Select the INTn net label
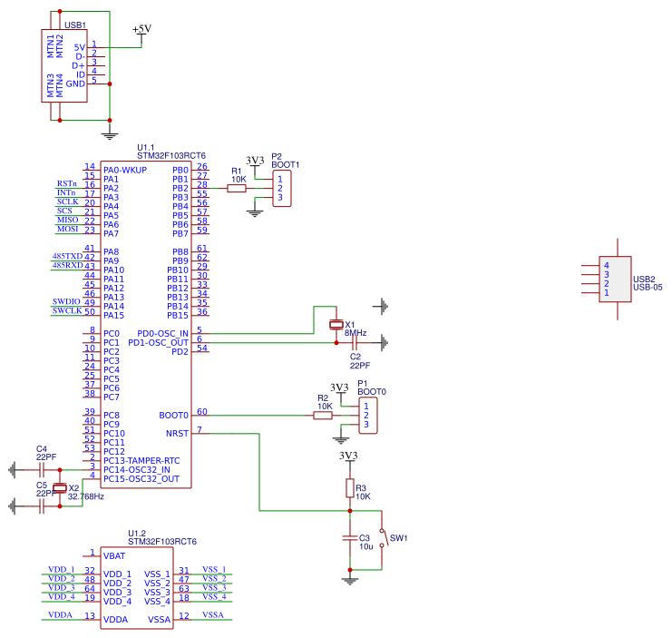This screenshot has width=672, height=638. tap(66, 192)
